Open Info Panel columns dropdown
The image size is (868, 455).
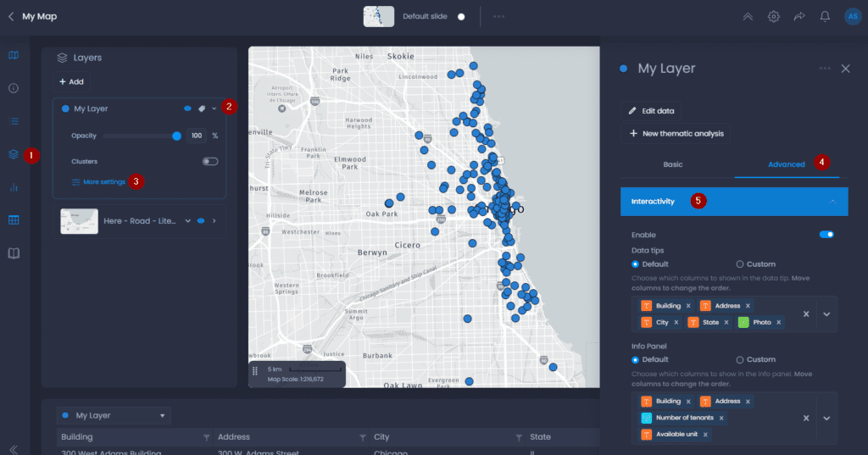[826, 418]
